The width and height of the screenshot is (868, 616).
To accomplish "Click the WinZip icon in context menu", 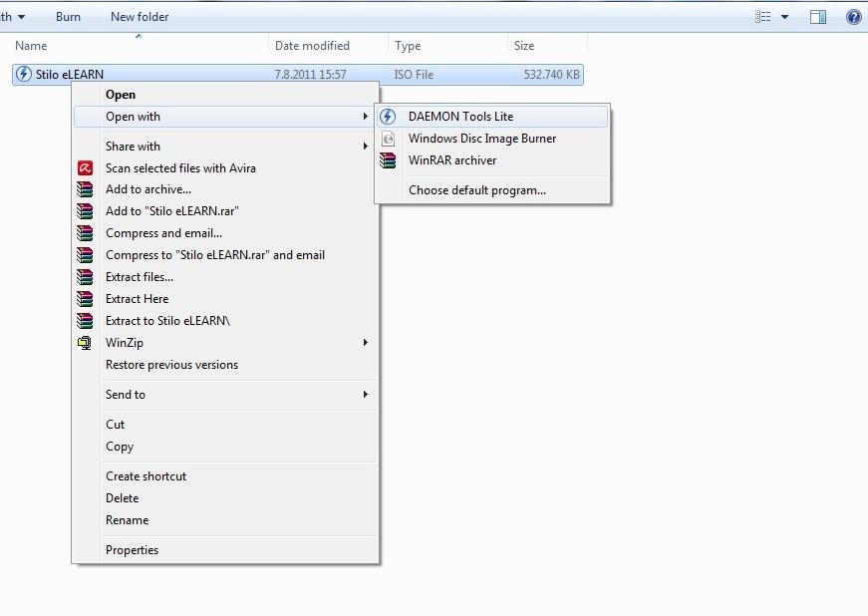I will pyautogui.click(x=85, y=343).
